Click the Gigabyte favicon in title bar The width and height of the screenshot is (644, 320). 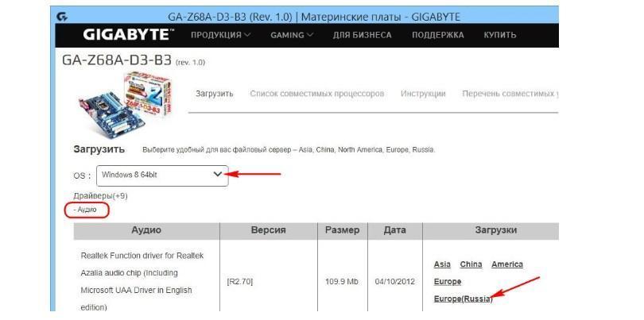(62, 17)
